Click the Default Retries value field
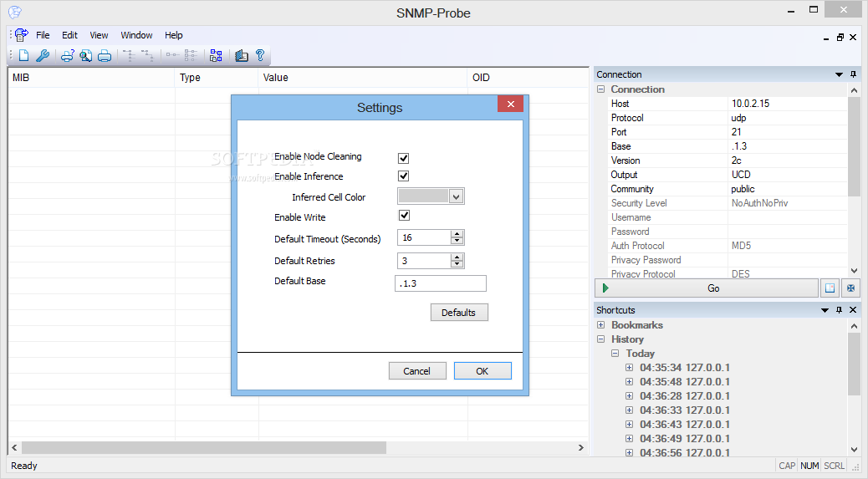 click(424, 261)
